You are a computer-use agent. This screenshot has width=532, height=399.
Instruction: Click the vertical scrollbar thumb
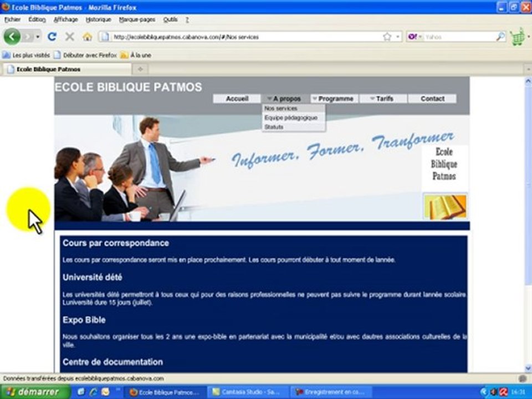pos(528,185)
